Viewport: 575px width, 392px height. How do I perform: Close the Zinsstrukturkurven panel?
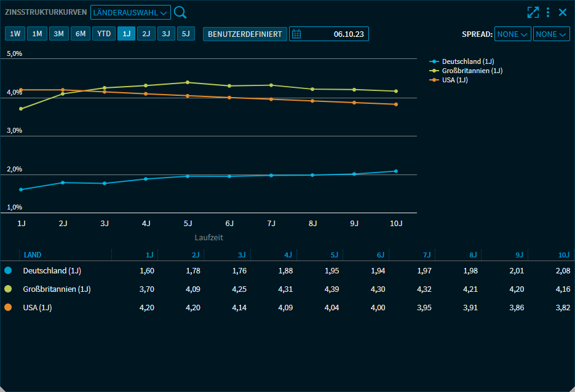[x=562, y=12]
